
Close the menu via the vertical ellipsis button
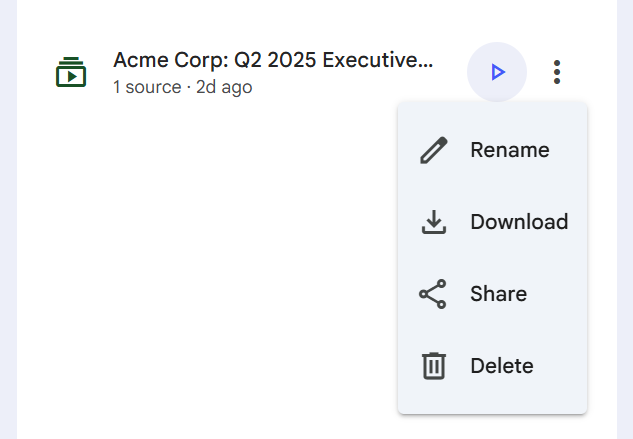tap(557, 72)
